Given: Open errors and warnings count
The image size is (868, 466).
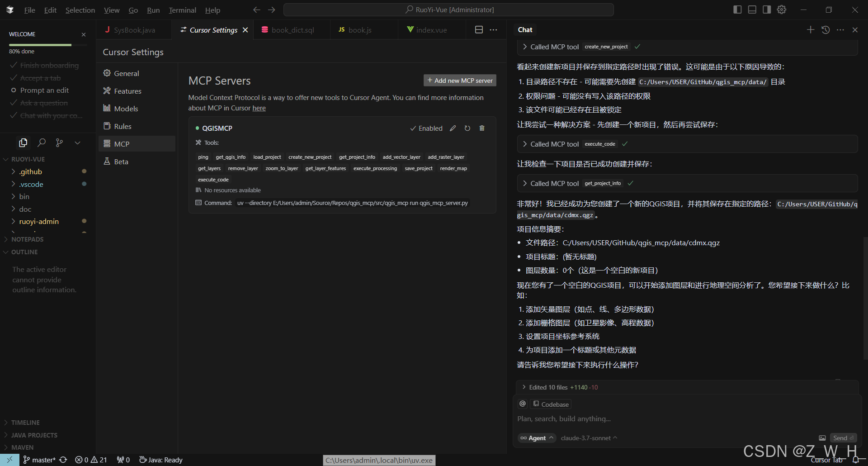Looking at the screenshot, I should (91, 460).
